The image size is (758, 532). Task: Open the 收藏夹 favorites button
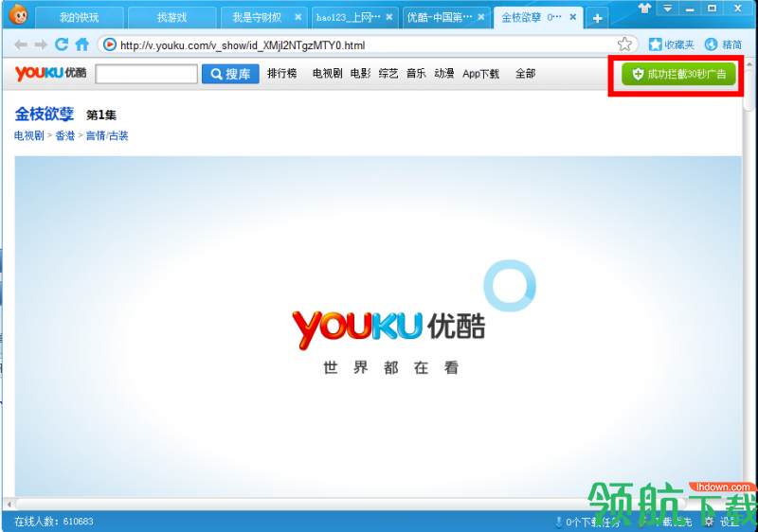pos(672,44)
